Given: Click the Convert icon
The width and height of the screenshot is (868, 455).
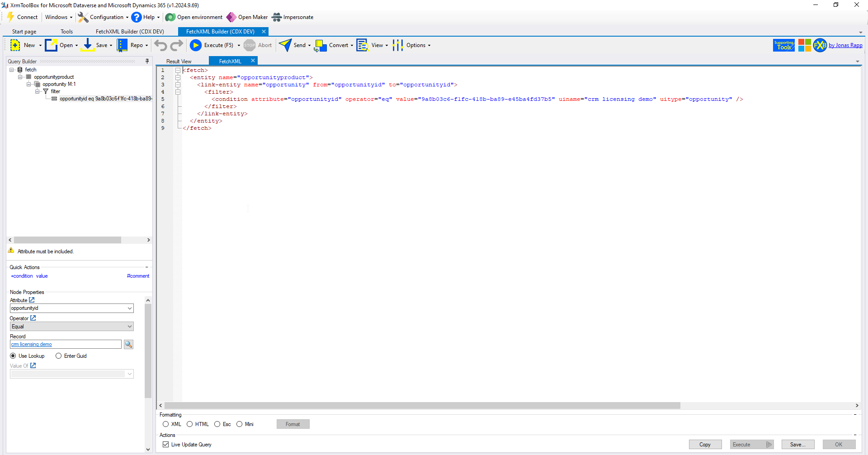Looking at the screenshot, I should pos(321,45).
